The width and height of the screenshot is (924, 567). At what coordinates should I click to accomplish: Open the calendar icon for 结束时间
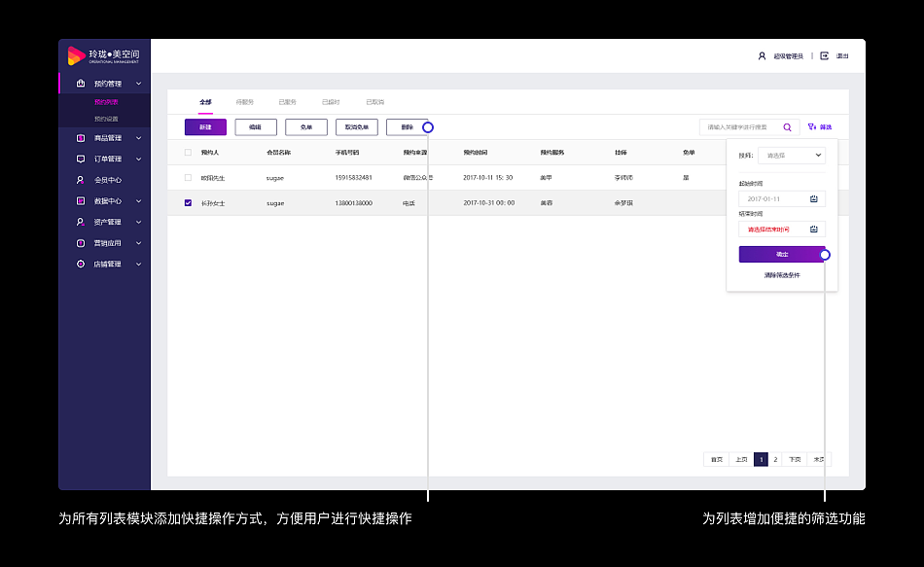(814, 230)
